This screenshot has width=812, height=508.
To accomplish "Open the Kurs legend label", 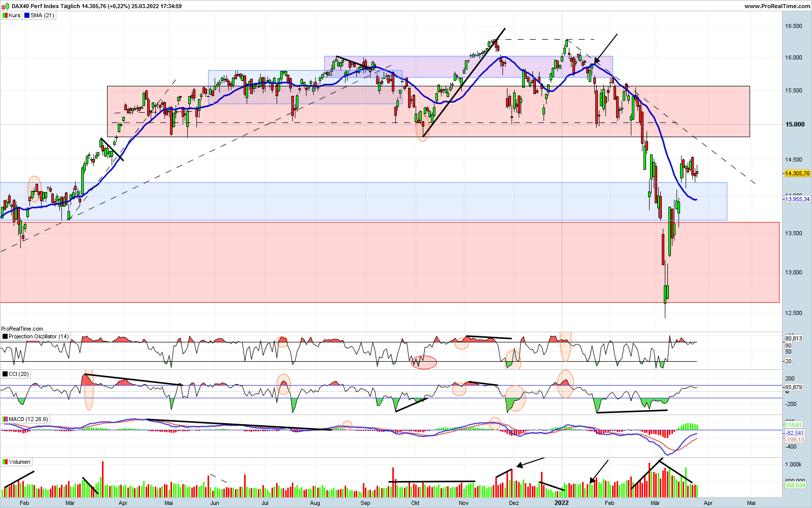I will [x=15, y=15].
